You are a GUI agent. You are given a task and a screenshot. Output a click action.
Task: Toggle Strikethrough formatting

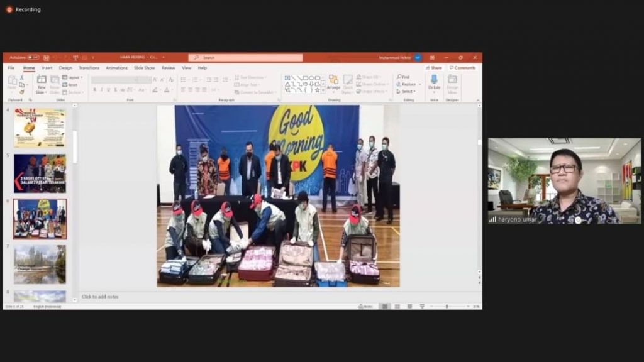click(123, 90)
